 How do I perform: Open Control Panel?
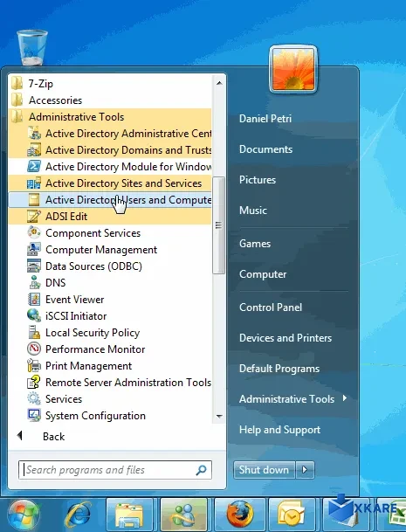(271, 307)
